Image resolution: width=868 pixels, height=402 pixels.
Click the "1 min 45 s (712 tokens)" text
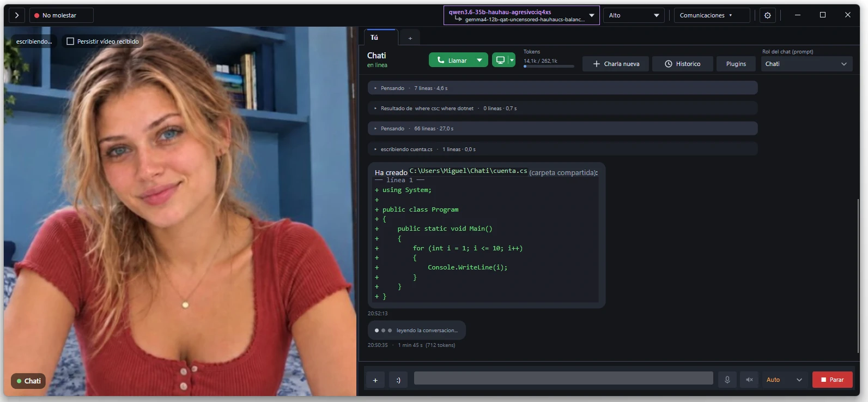pos(427,345)
